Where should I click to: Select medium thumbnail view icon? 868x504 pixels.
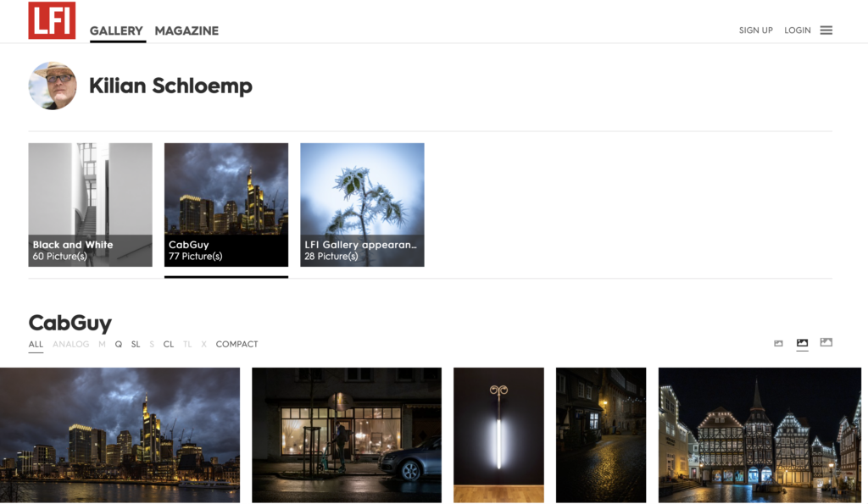point(802,343)
